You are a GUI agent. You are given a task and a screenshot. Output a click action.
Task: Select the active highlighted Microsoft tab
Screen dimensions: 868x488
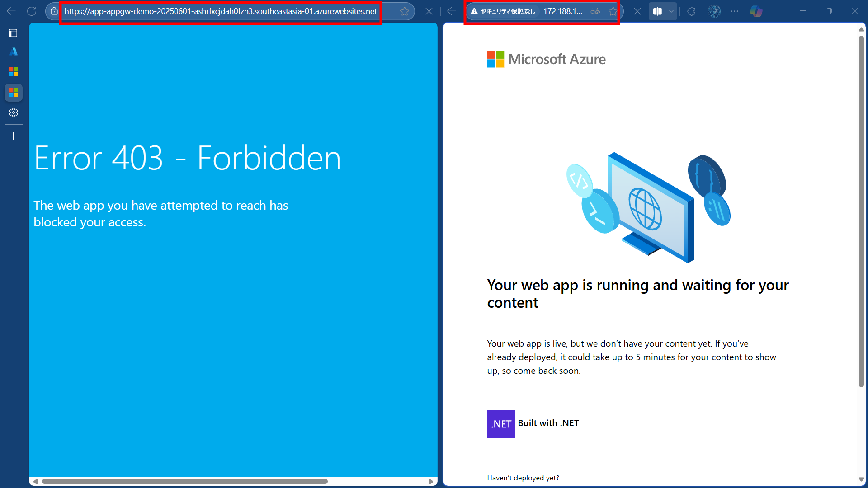click(x=14, y=93)
